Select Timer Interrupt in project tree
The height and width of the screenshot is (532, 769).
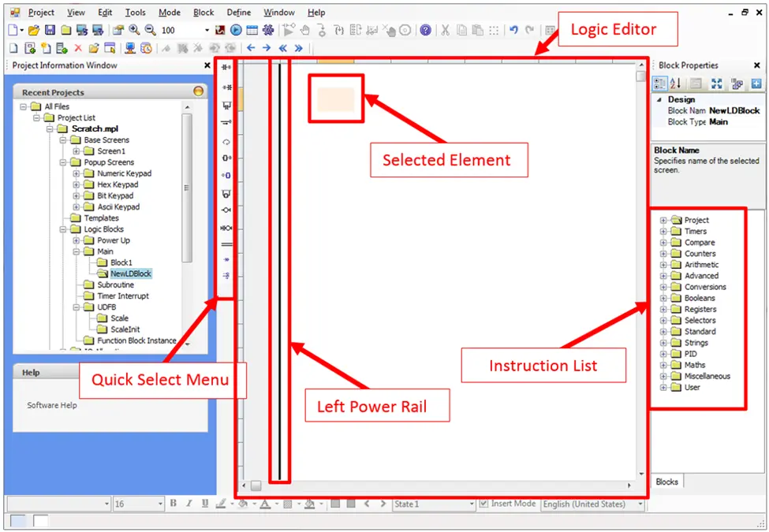point(123,296)
